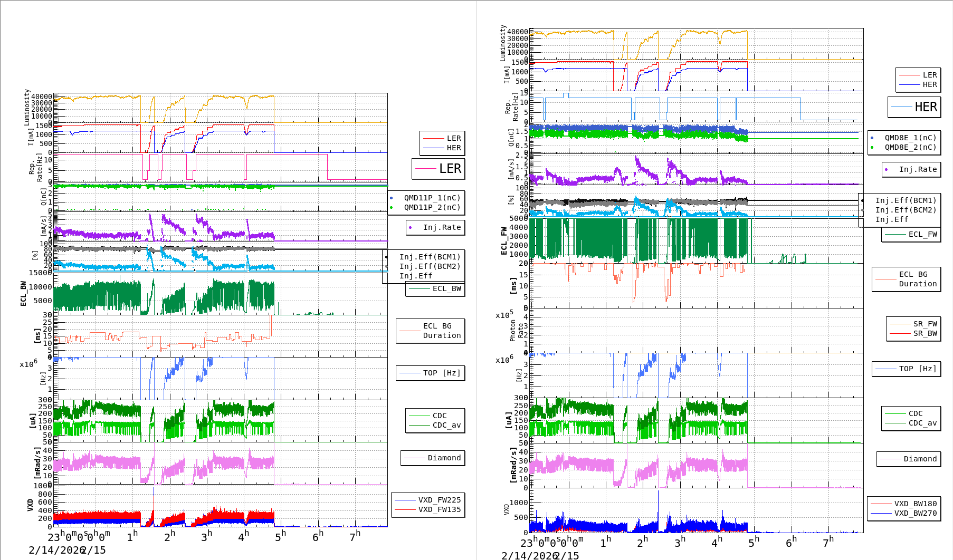
Task: Click the ECL_BW vertical axis title
Action: coord(23,293)
